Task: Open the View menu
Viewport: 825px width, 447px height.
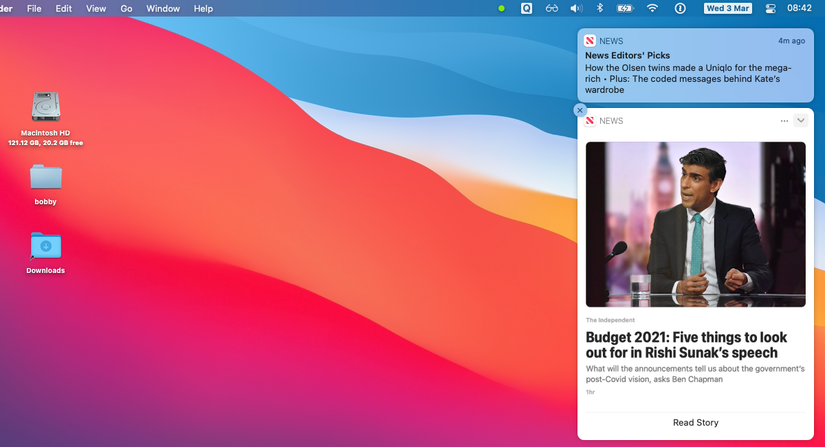Action: coord(96,8)
